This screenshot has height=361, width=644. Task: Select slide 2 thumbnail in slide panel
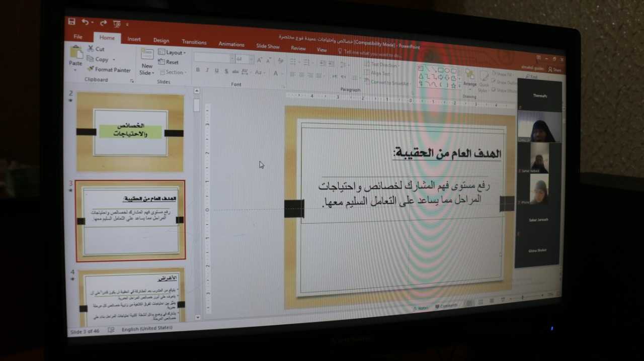tap(130, 132)
